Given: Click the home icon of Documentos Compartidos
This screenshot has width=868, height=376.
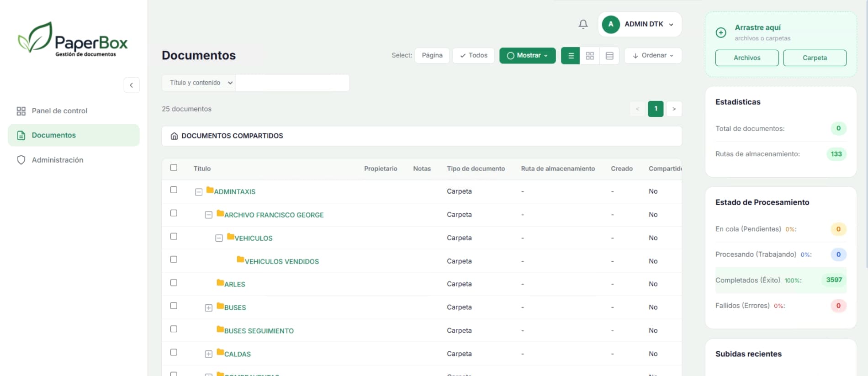Looking at the screenshot, I should [x=174, y=136].
